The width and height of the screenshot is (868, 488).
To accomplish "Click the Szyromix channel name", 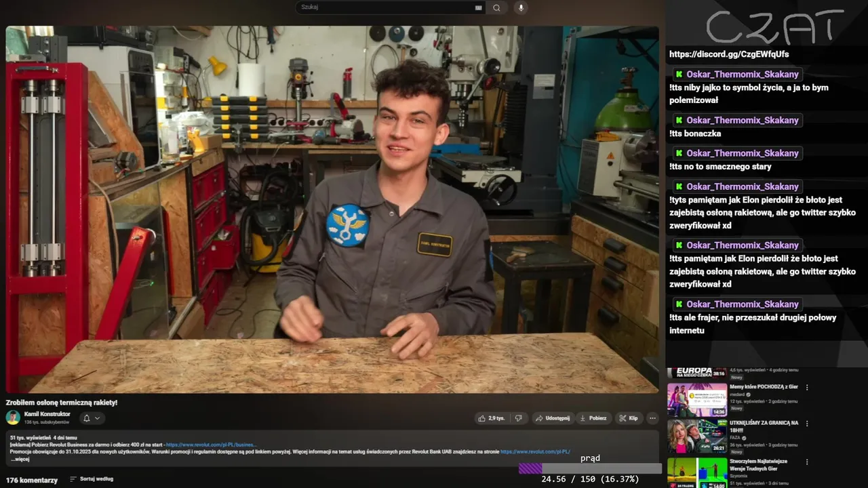I will pyautogui.click(x=739, y=476).
